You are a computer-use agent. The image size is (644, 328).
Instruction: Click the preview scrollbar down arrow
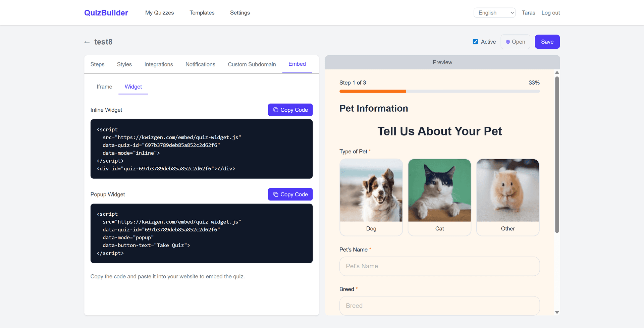click(x=557, y=312)
